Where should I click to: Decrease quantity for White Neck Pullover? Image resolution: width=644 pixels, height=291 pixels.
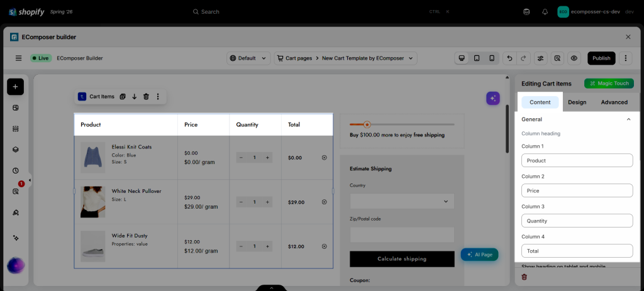tap(241, 202)
